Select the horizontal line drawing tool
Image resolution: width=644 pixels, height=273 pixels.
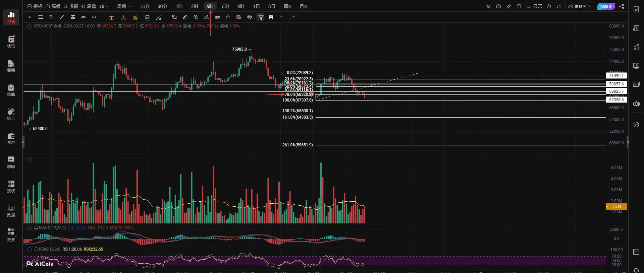coord(30,17)
